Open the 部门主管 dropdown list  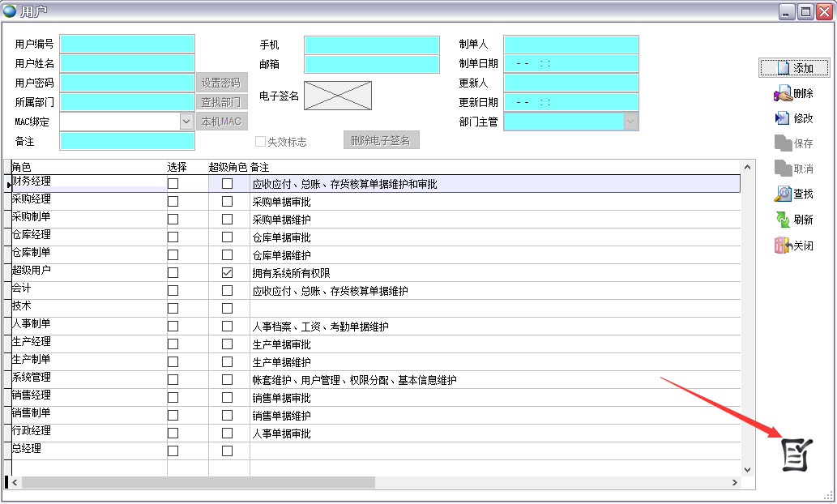[x=630, y=122]
